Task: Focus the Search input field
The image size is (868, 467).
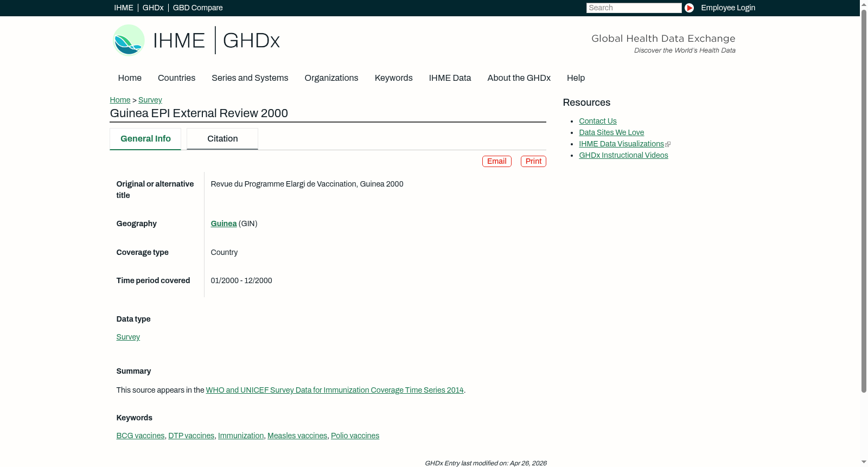Action: click(634, 8)
